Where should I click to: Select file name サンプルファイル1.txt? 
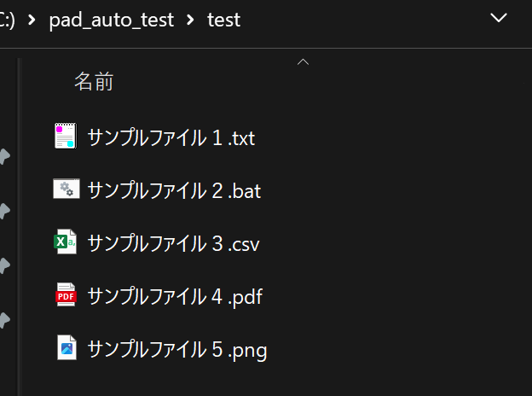point(171,137)
